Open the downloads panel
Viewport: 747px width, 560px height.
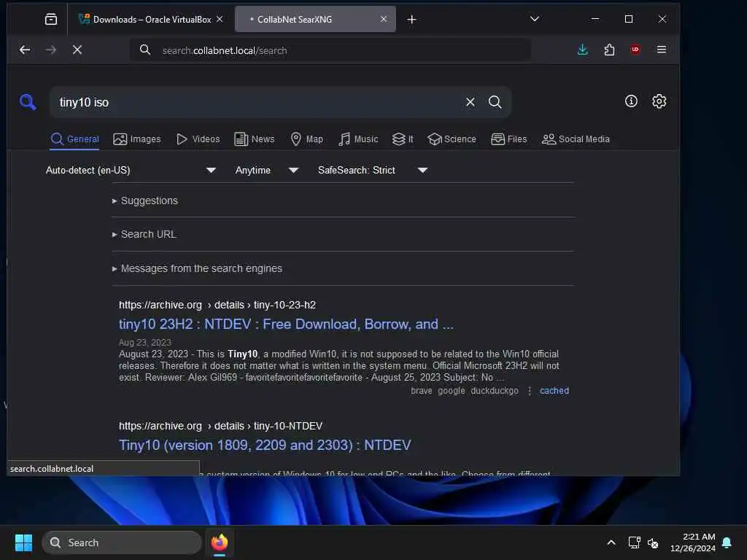point(583,50)
